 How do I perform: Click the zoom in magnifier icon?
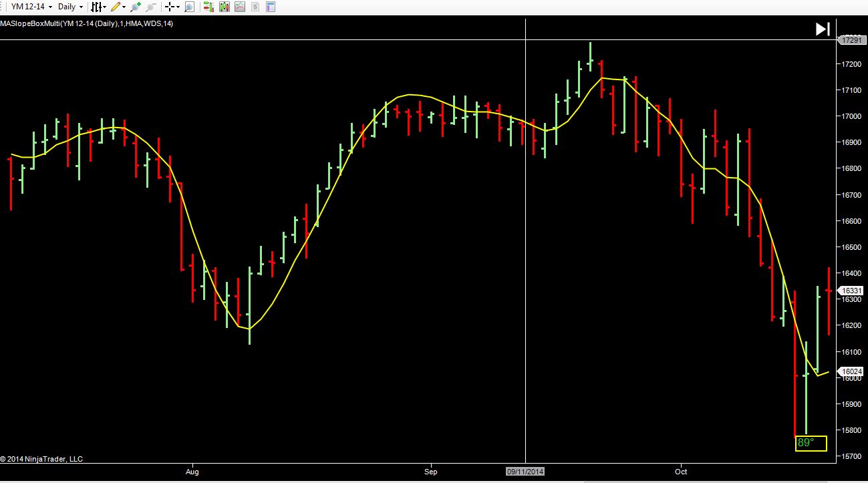(136, 7)
